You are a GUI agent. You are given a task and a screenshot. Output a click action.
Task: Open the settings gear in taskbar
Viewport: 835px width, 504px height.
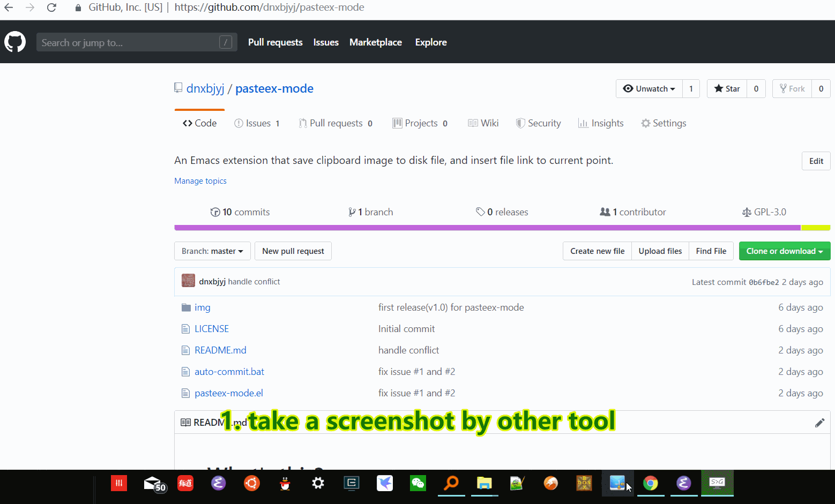coord(318,483)
